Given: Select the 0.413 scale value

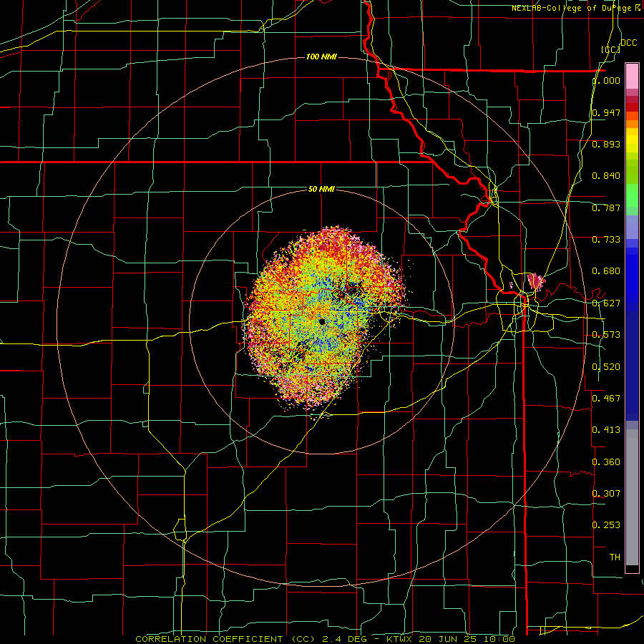Looking at the screenshot, I should point(606,430).
